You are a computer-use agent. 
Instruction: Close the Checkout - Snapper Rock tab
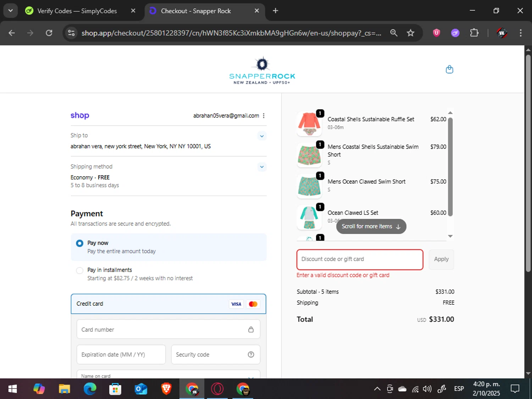(x=257, y=11)
